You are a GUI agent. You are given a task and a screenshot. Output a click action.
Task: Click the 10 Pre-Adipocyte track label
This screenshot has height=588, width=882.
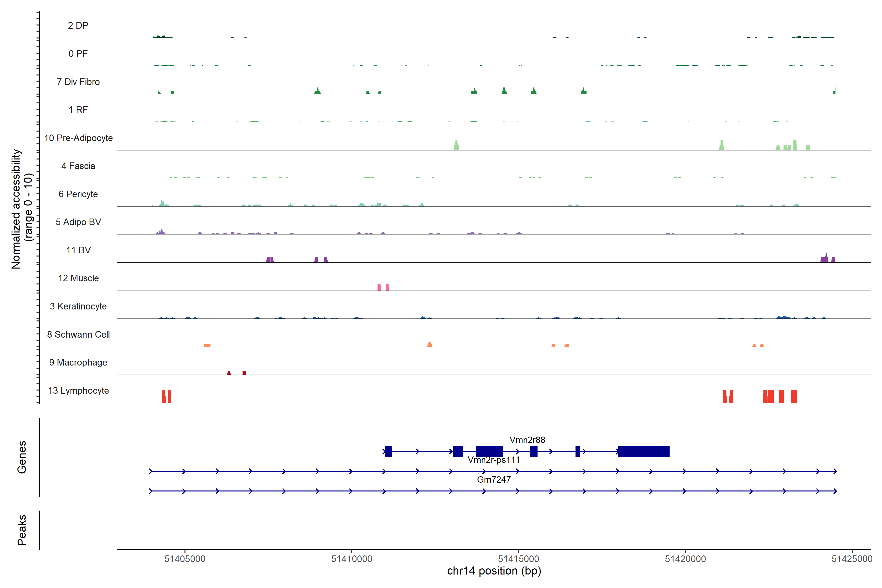click(78, 138)
